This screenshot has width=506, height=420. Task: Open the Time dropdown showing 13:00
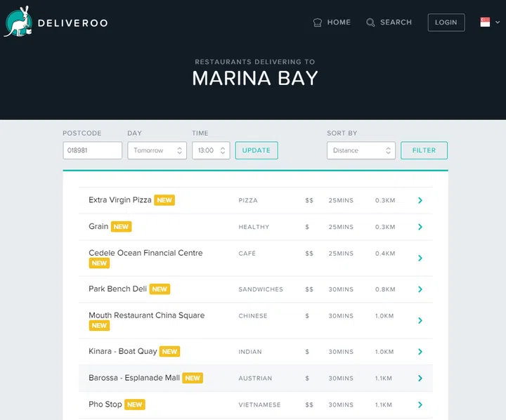[x=211, y=150]
